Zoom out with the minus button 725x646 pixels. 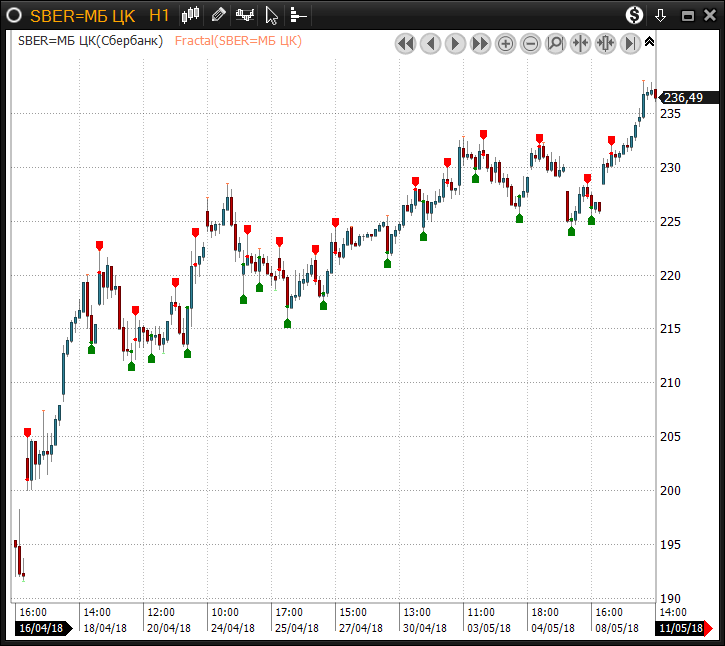pyautogui.click(x=530, y=43)
